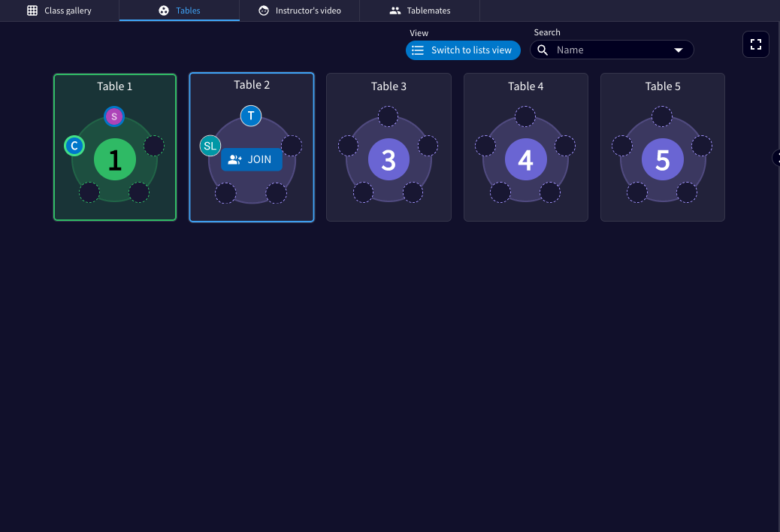
Task: Toggle fullscreen with the expand icon
Action: point(756,44)
